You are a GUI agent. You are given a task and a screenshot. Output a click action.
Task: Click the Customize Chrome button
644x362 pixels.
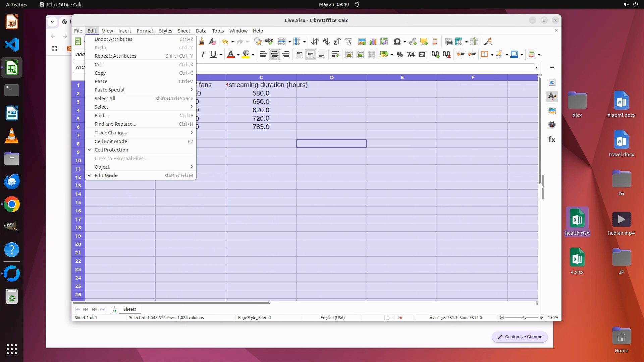click(x=520, y=337)
